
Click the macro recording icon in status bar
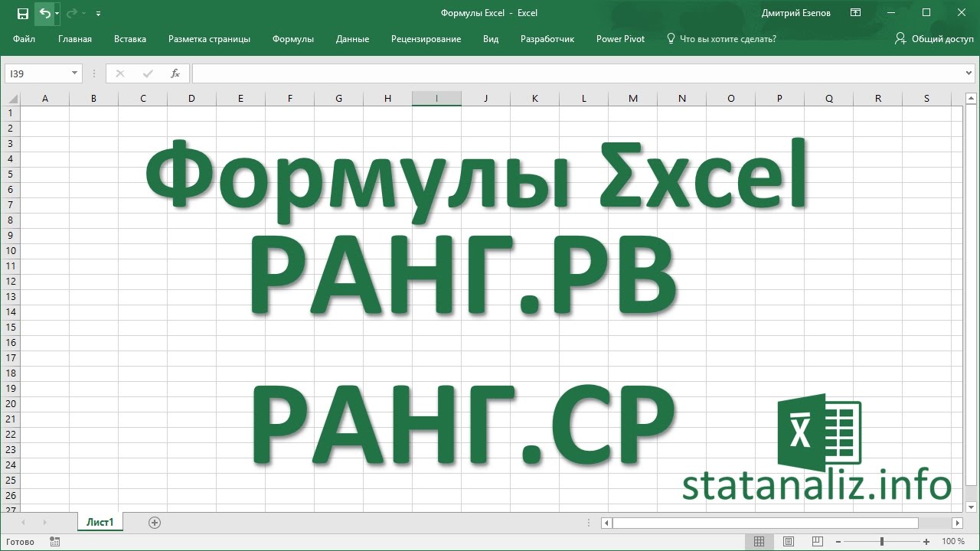tap(54, 542)
